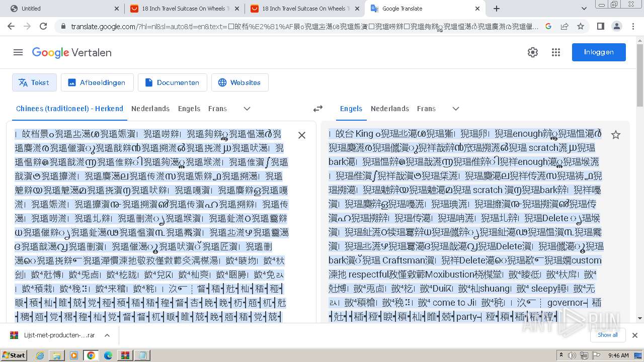Choose Frans as source language
This screenshot has width=644, height=362.
pos(217,109)
